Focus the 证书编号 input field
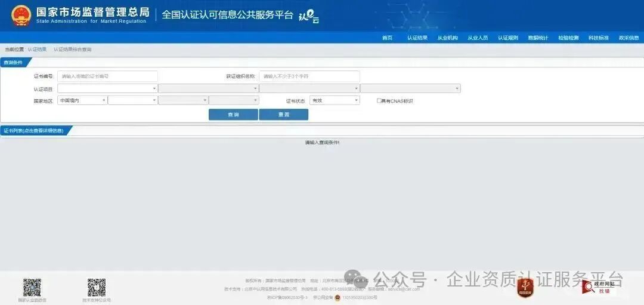Image resolution: width=644 pixels, height=305 pixels. pyautogui.click(x=107, y=76)
